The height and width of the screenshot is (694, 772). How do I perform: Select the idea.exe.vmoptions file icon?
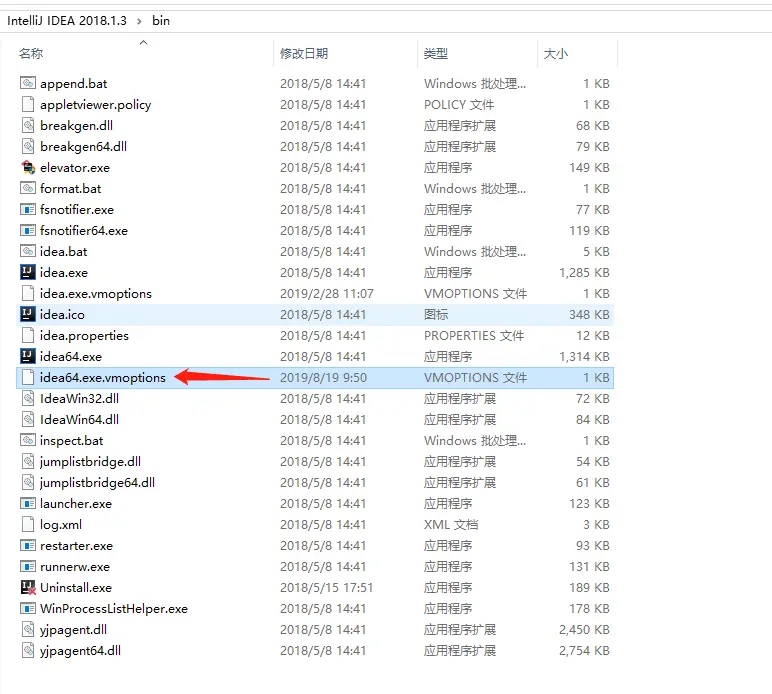pyautogui.click(x=28, y=293)
